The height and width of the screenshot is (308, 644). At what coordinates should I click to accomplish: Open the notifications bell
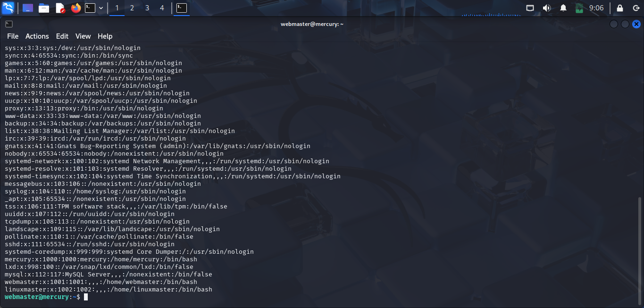[x=564, y=8]
